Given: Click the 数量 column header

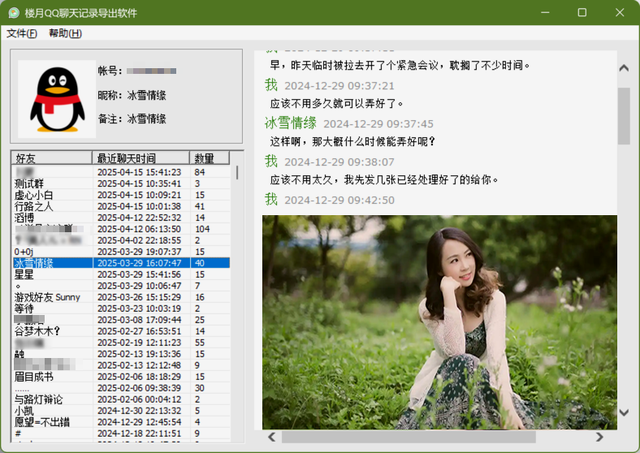Looking at the screenshot, I should pos(210,158).
